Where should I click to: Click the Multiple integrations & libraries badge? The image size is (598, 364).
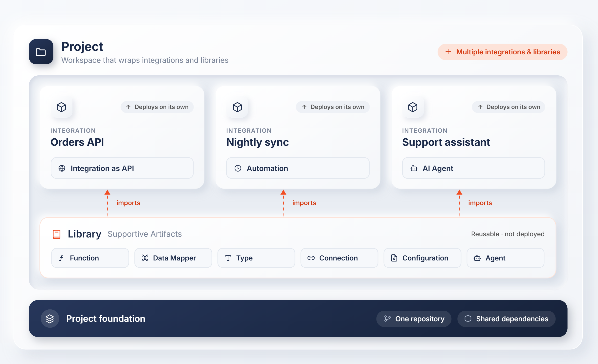pos(502,52)
